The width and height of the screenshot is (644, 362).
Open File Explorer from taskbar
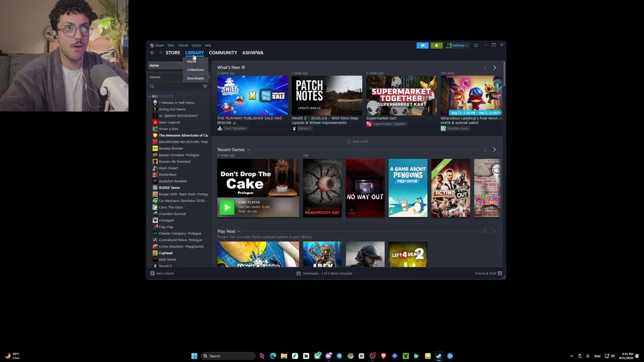click(x=284, y=356)
